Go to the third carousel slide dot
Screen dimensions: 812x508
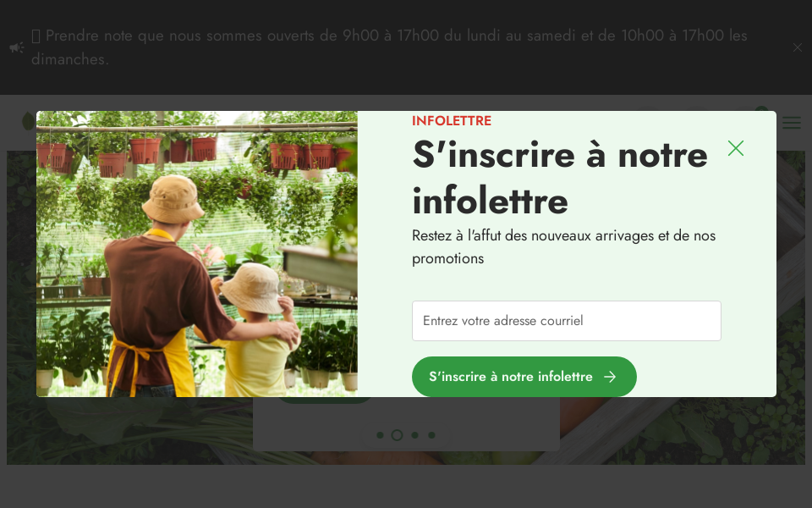414,435
